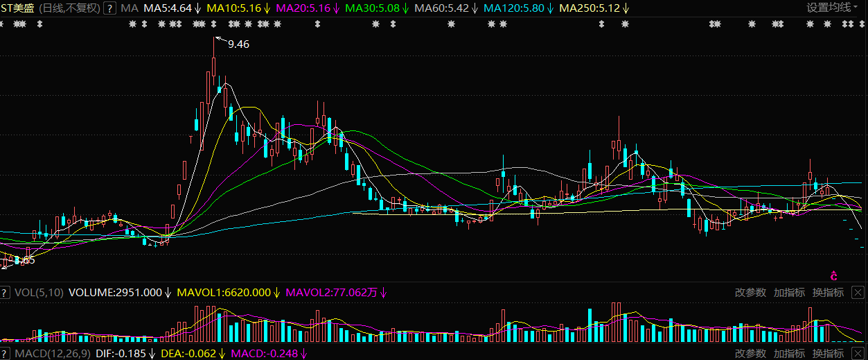Click the magenta marker icon below the candlesticks
Screen dimensions: 868x360
pos(834,275)
